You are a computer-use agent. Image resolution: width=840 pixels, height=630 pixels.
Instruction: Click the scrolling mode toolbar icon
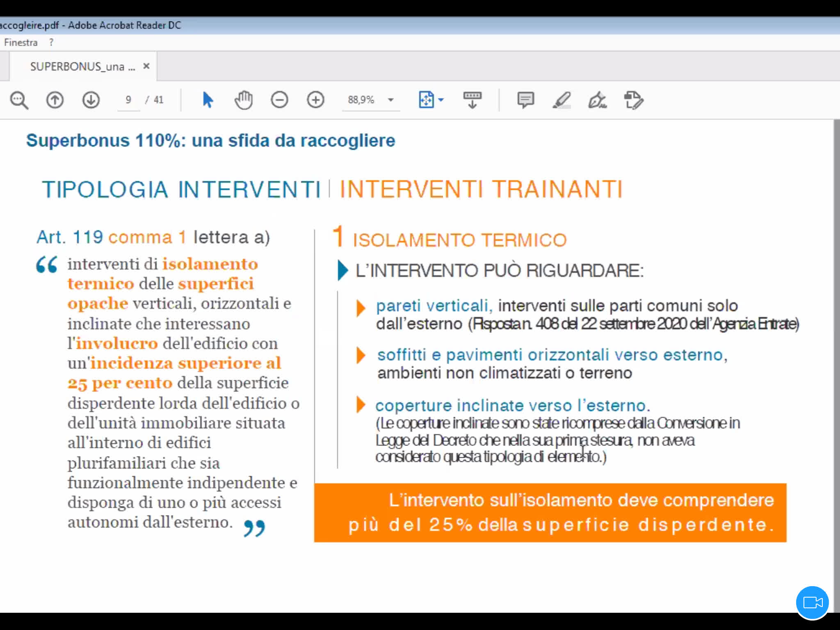(x=472, y=100)
